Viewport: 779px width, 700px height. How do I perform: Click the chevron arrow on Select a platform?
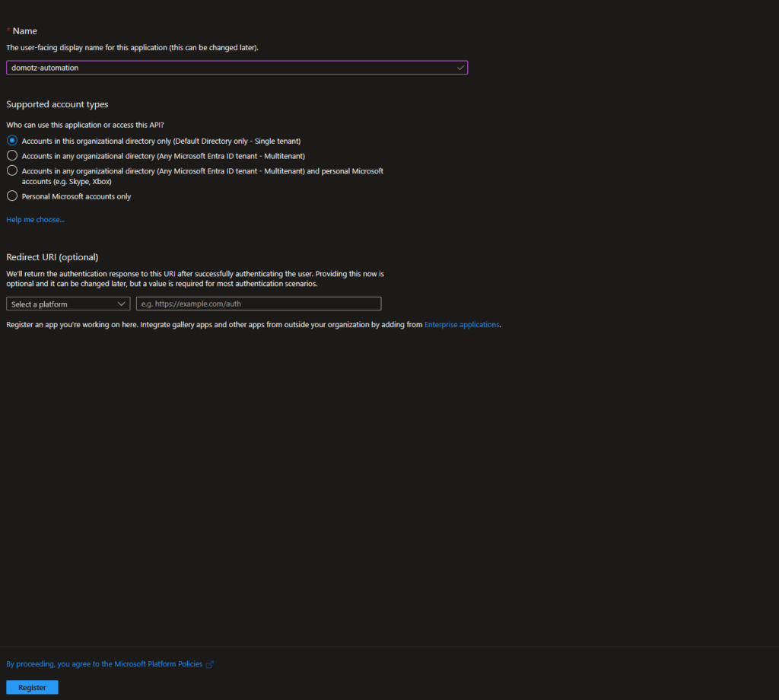pos(122,304)
